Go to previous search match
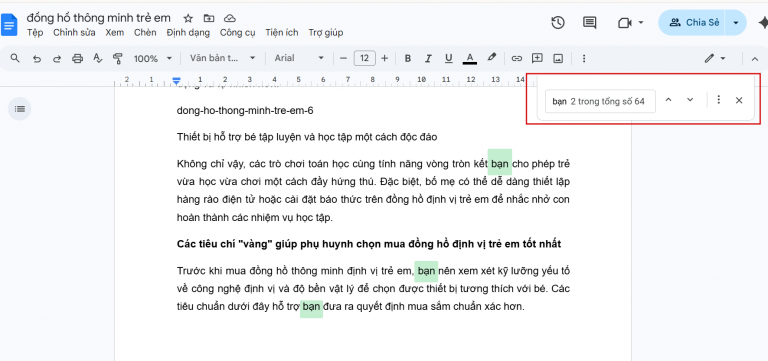Image resolution: width=768 pixels, height=361 pixels. coord(669,100)
